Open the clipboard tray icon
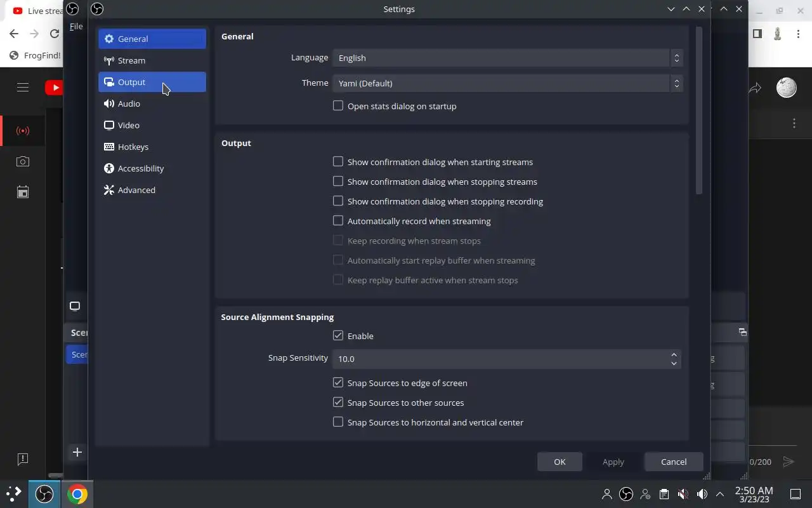The height and width of the screenshot is (508, 812). (x=664, y=493)
